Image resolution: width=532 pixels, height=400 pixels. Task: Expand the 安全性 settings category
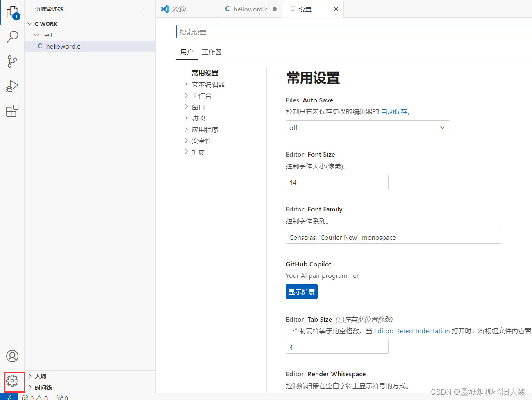click(x=198, y=141)
